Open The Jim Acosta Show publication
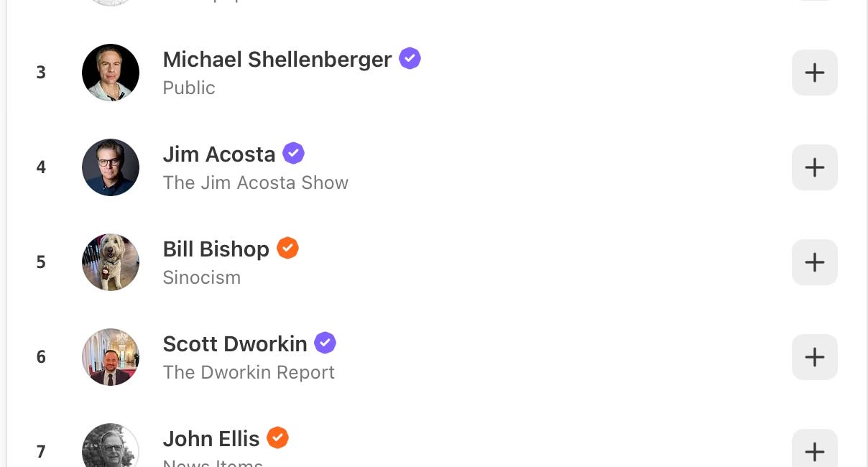 256,182
